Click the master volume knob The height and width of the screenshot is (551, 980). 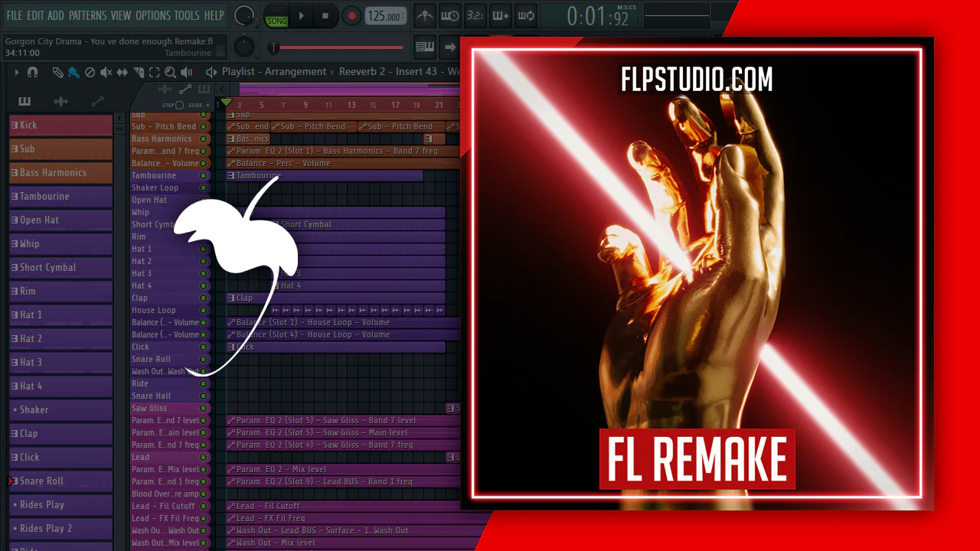pyautogui.click(x=244, y=15)
